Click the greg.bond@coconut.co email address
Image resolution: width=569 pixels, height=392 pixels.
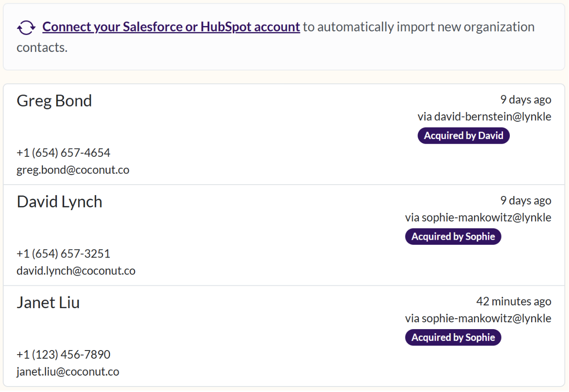(x=73, y=170)
